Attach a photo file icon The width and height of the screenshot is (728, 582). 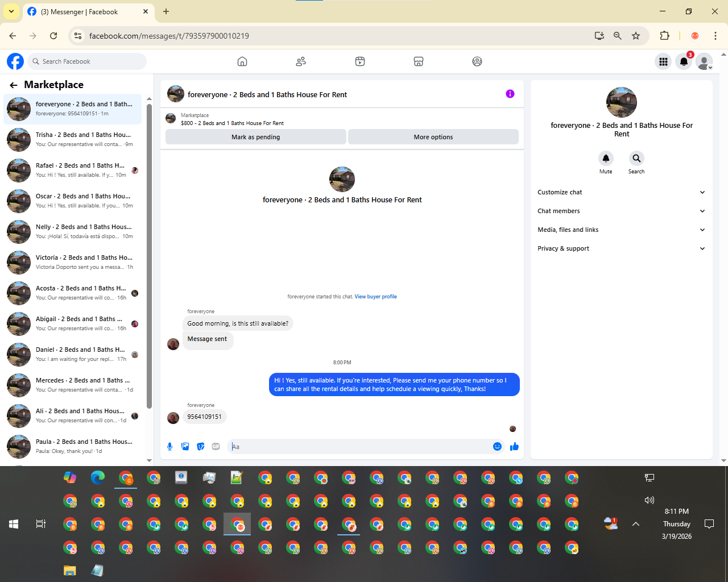[185, 447]
